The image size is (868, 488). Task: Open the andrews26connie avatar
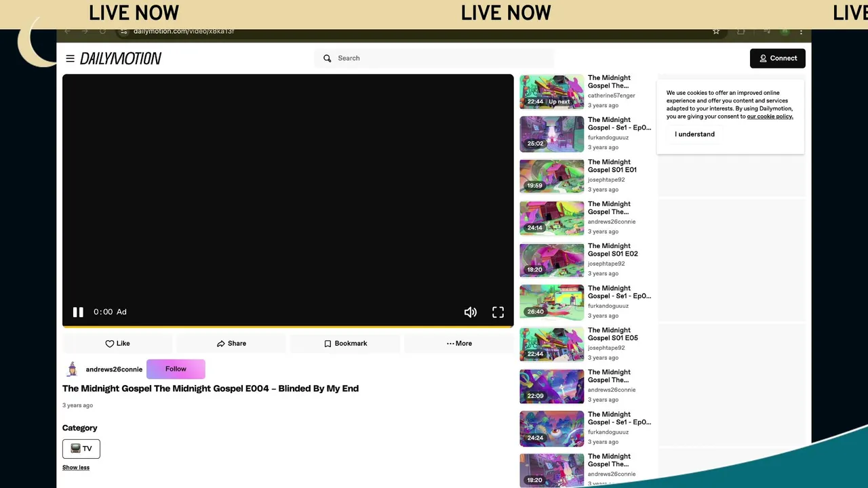72,369
